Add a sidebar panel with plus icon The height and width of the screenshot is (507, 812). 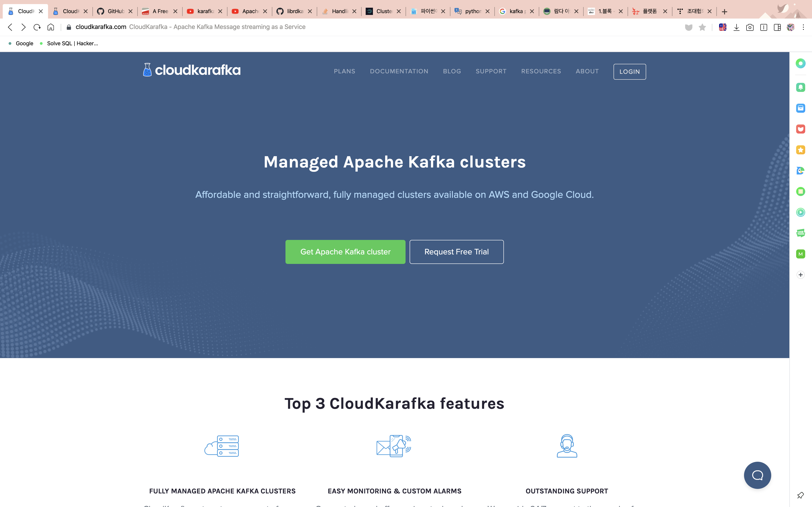tap(801, 275)
